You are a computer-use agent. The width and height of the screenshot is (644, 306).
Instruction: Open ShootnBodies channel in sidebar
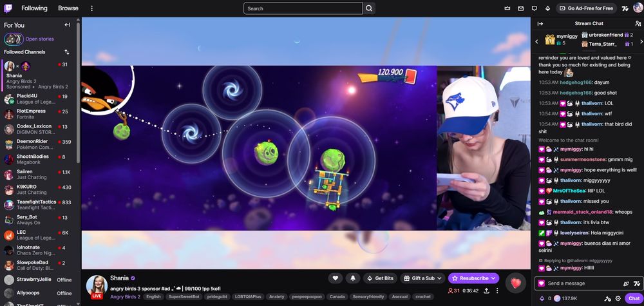(39, 159)
